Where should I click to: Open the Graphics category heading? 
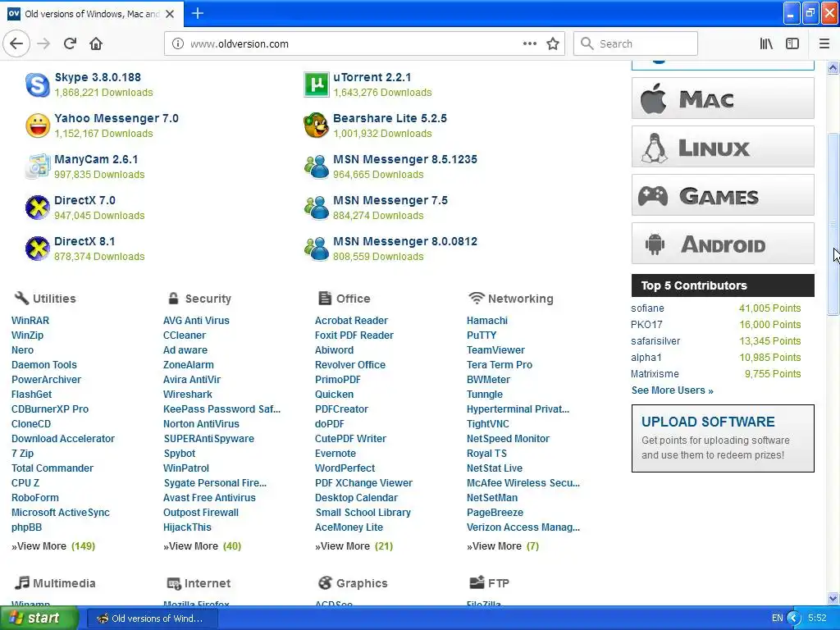353,583
